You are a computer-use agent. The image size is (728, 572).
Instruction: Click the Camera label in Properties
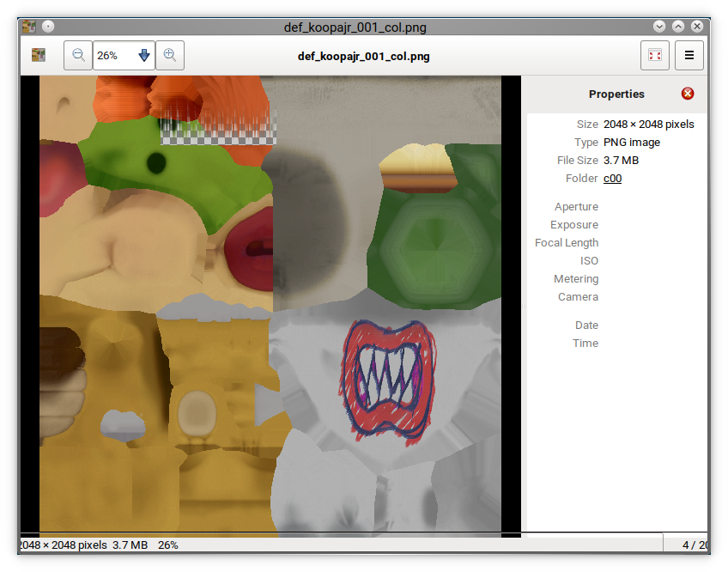(x=578, y=297)
